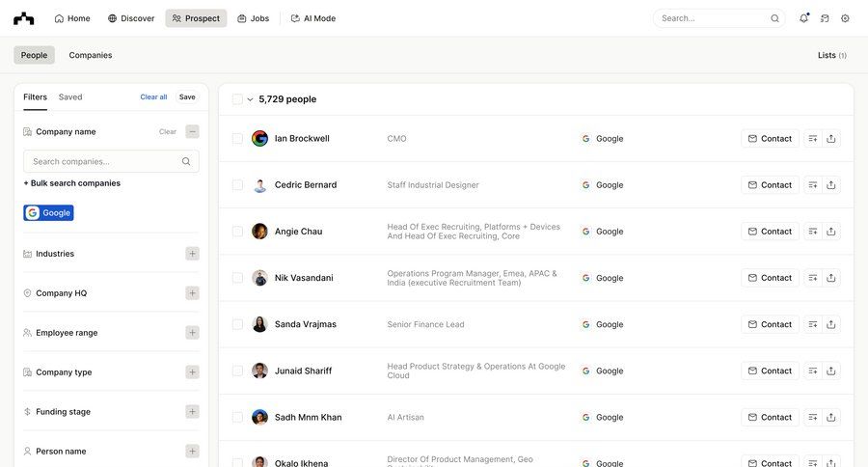Expand the Employee range filter
Viewport: 868px width, 467px height.
click(192, 332)
